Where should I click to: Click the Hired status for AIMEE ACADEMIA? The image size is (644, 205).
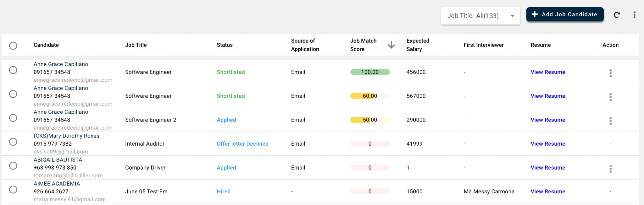224,192
